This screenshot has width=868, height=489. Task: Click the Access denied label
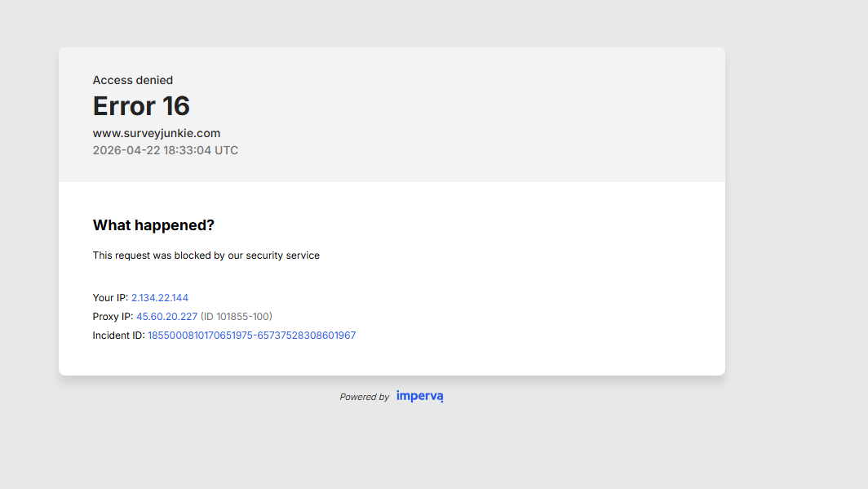133,80
